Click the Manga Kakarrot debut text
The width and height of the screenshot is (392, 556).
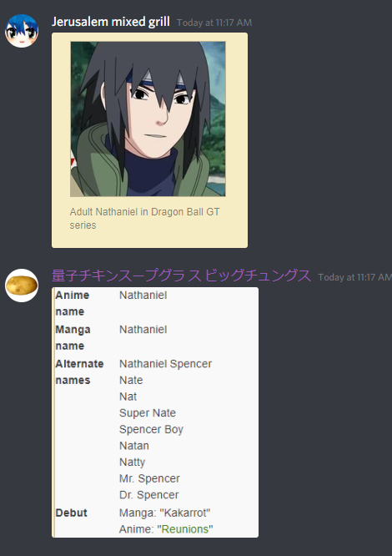(x=164, y=513)
